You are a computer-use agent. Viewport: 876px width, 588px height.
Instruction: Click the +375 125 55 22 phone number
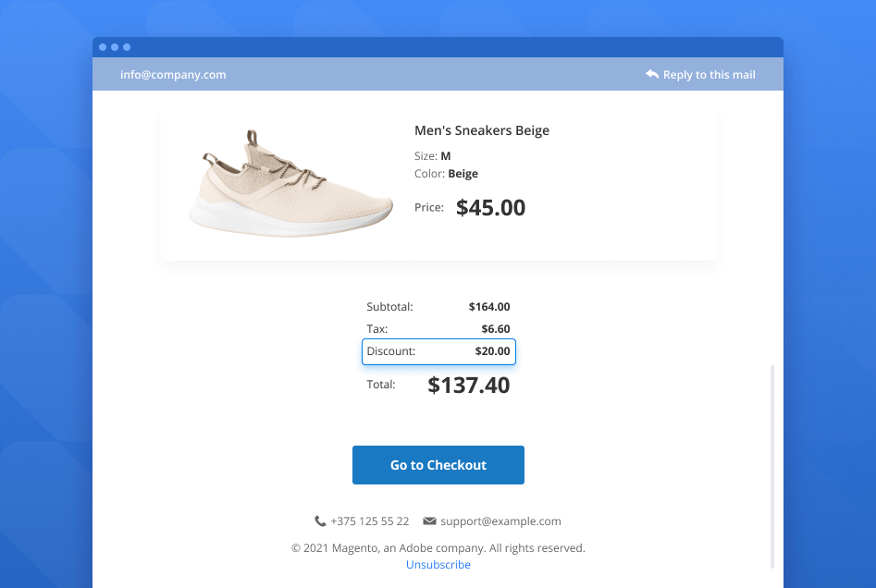(369, 521)
